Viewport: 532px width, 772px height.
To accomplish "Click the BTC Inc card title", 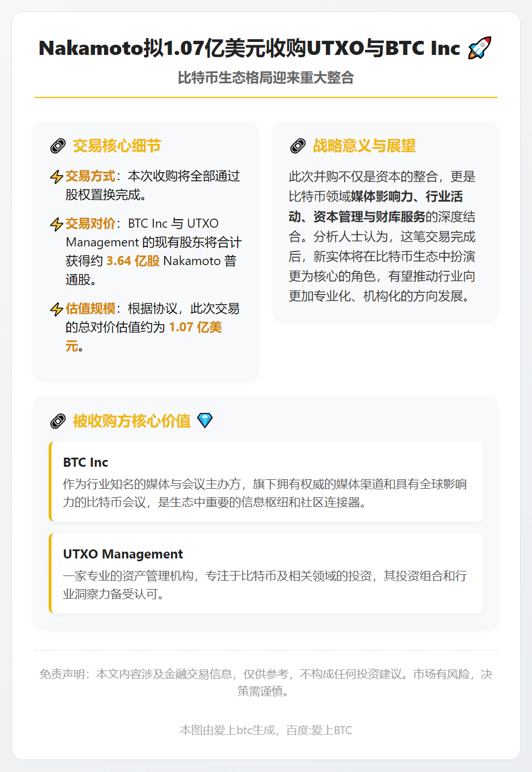I will tap(85, 462).
